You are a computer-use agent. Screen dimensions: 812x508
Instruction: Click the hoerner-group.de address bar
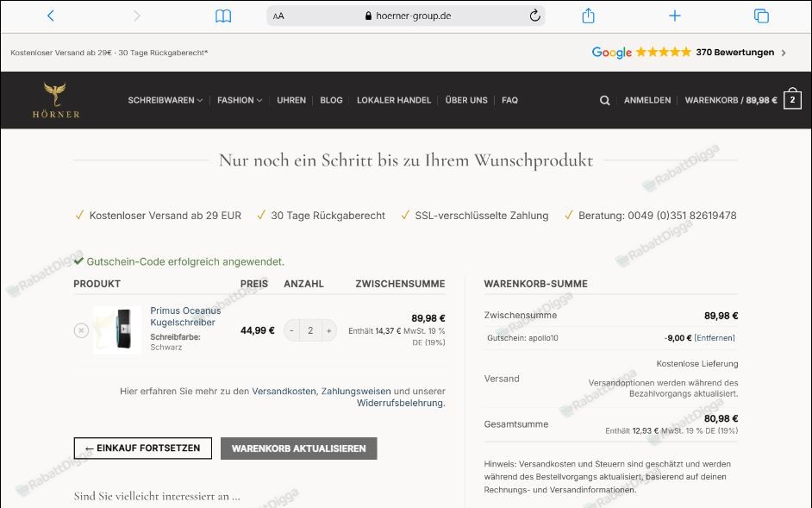pyautogui.click(x=405, y=16)
